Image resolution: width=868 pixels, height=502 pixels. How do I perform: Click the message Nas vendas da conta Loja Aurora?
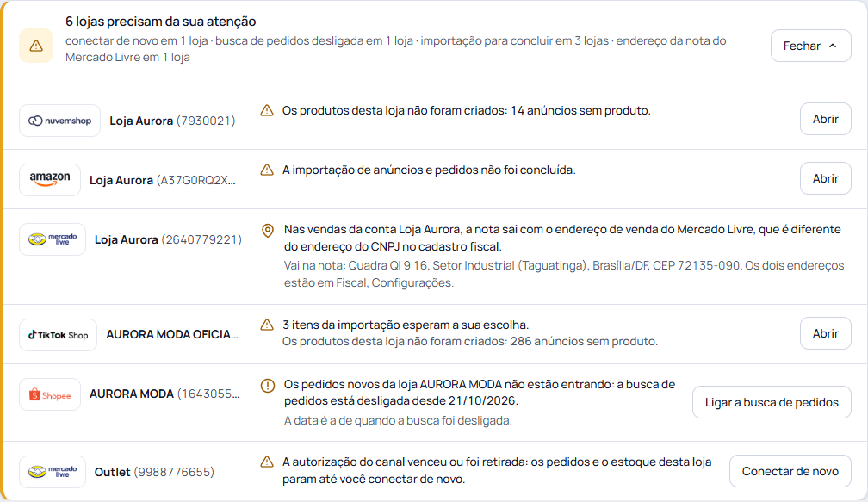(x=562, y=238)
